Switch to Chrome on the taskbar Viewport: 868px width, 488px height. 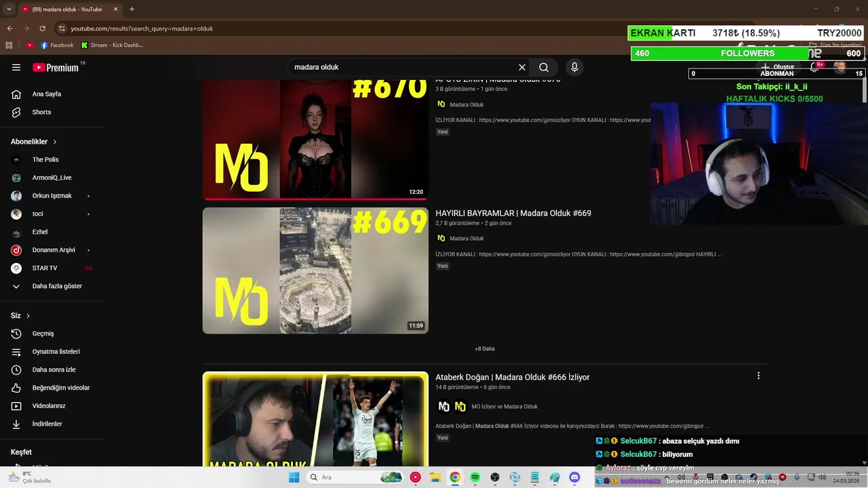pos(455,477)
